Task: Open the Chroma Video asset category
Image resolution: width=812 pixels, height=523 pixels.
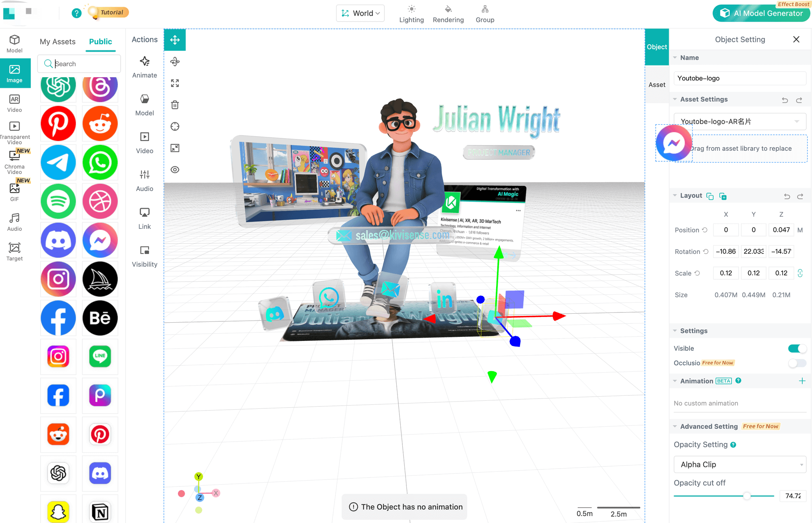Action: tap(15, 161)
